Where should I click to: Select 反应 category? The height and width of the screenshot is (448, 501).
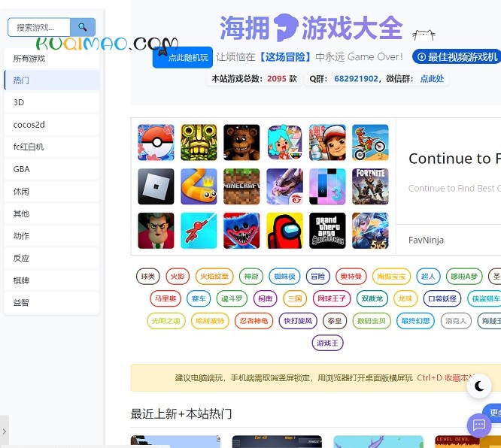(x=51, y=258)
